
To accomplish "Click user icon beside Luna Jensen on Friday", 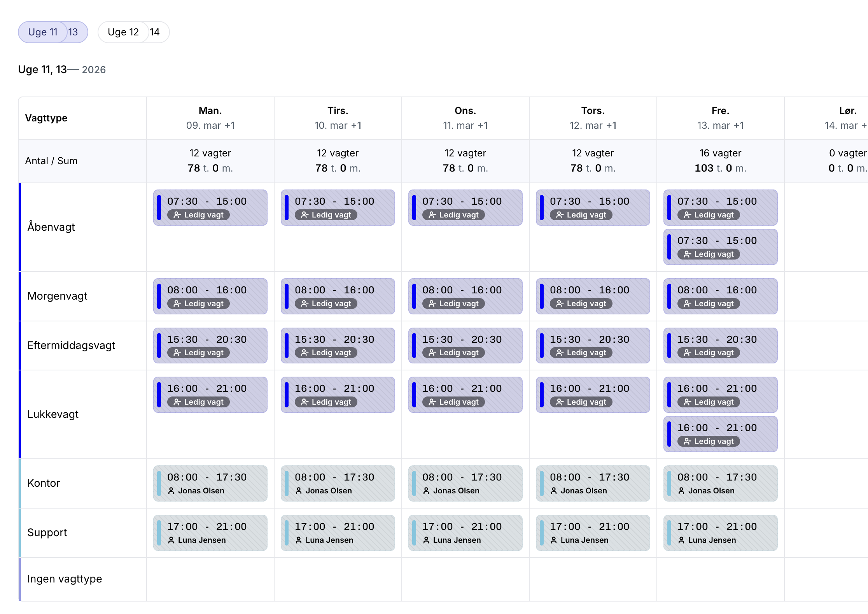I will [681, 540].
